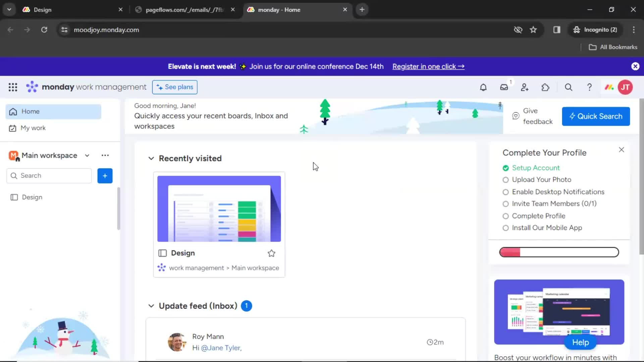Image resolution: width=644 pixels, height=362 pixels.
Task: Open the help question mark
Action: point(589,87)
